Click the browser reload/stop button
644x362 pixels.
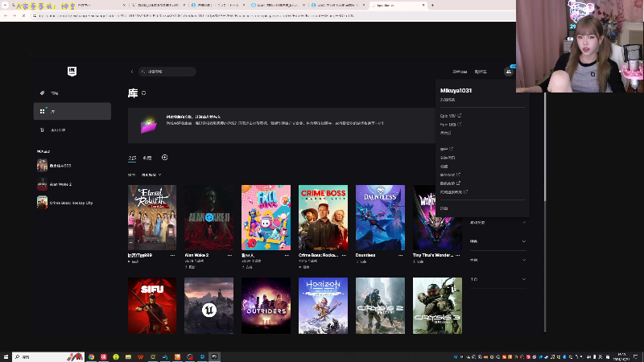[23, 15]
